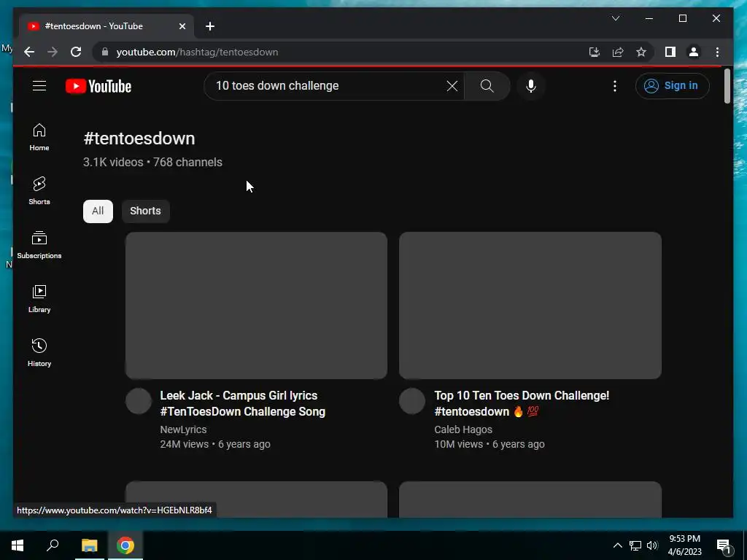Toggle the Chrome side panel
Screen dimensions: 747x560
[x=670, y=52]
